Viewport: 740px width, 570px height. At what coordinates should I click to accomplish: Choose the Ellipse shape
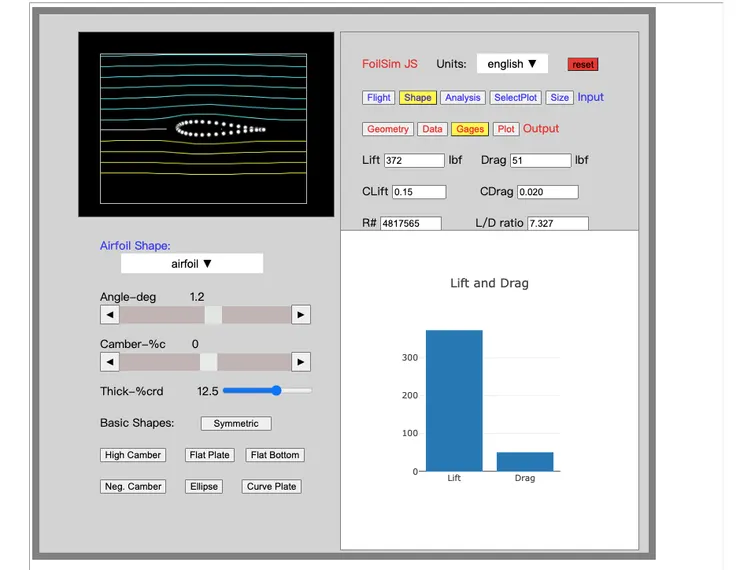204,486
